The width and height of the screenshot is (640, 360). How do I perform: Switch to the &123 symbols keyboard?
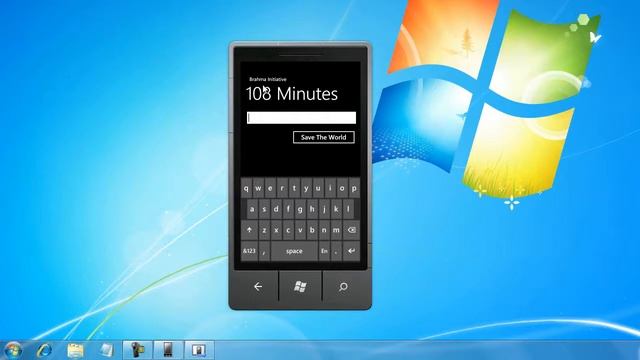click(x=249, y=251)
